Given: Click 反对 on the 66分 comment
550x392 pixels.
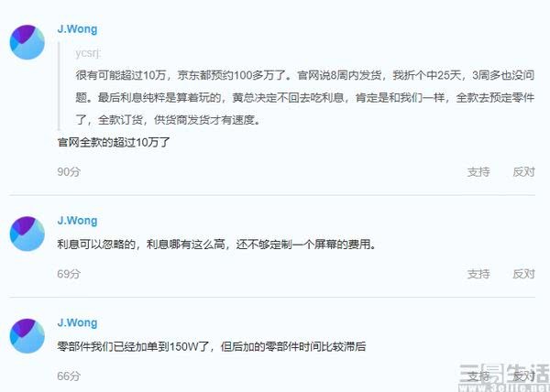Looking at the screenshot, I should [523, 376].
